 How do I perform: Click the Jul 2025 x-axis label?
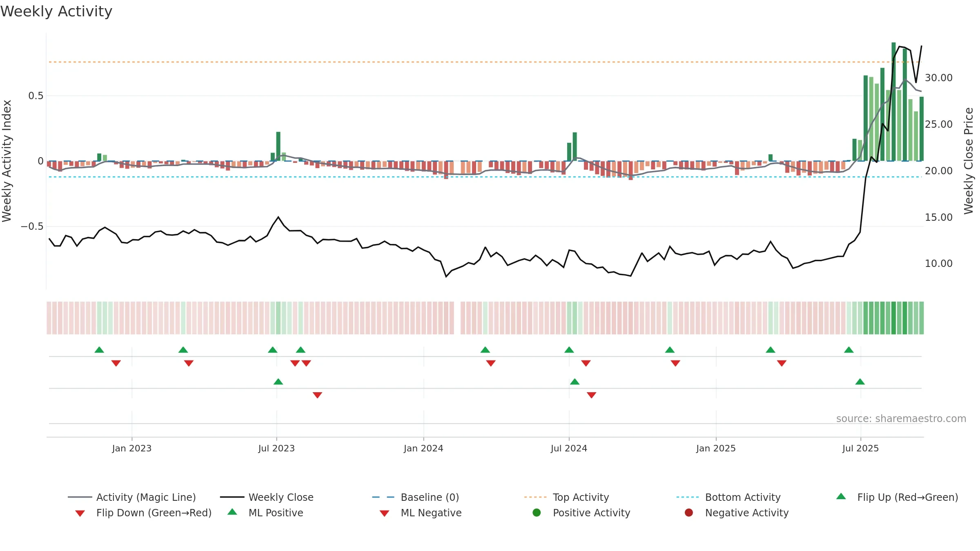(860, 448)
